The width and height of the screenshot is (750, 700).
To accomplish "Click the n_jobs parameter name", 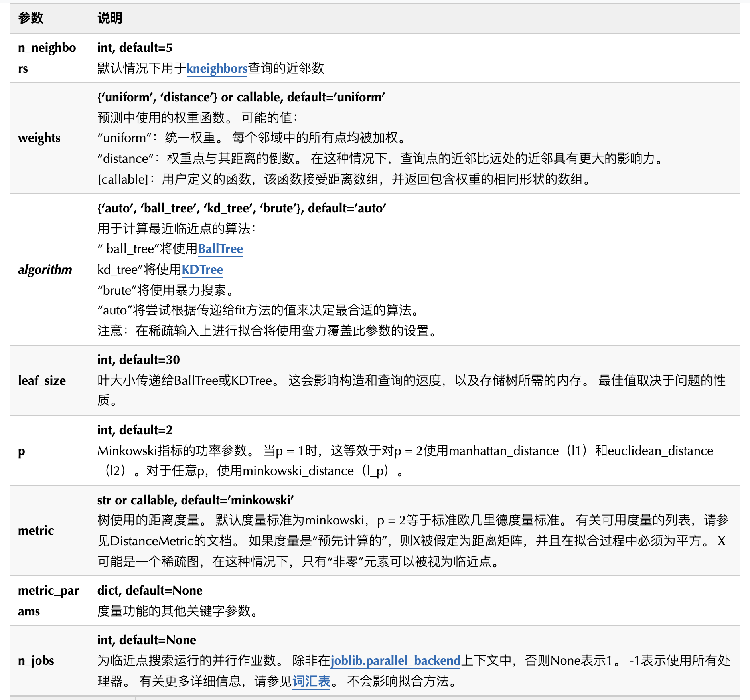I will 36,660.
